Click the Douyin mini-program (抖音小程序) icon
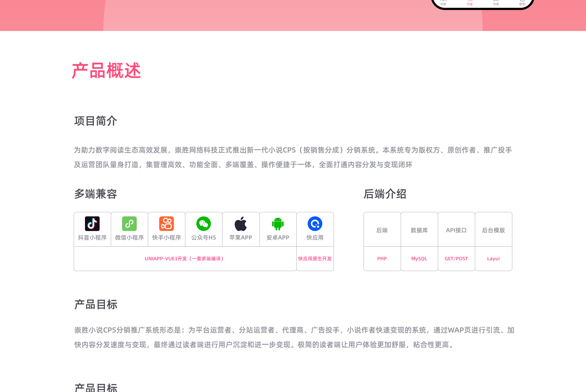The height and width of the screenshot is (392, 586). pos(92,223)
